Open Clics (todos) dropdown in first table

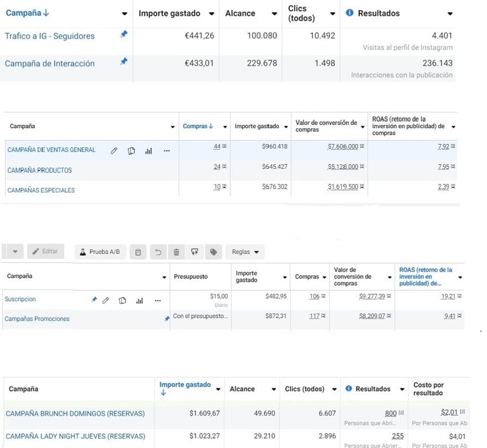(x=333, y=14)
